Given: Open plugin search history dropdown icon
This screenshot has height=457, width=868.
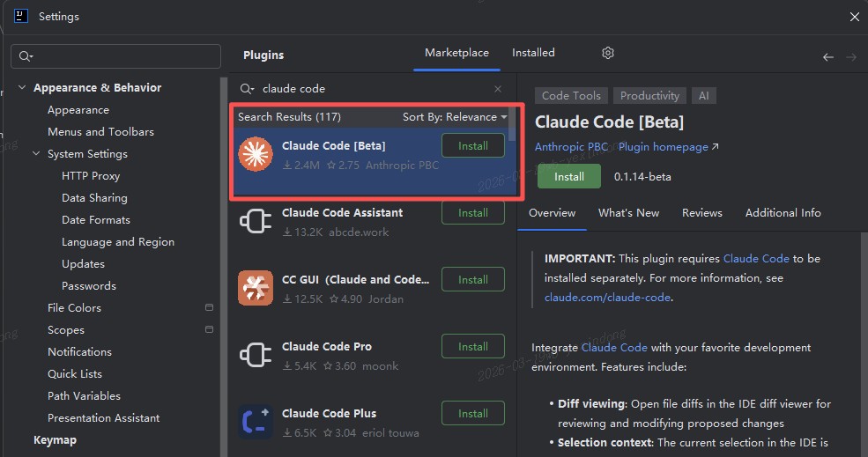Looking at the screenshot, I should coord(247,89).
